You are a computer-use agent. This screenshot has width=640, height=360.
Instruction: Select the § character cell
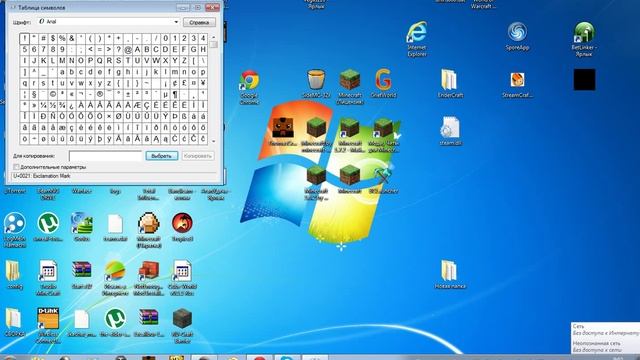(34, 94)
